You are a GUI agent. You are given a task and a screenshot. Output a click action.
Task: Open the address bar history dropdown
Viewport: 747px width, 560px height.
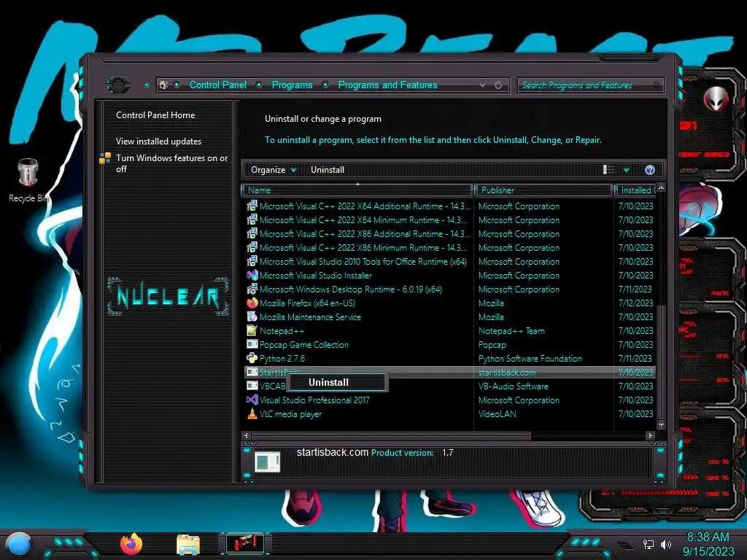(483, 85)
